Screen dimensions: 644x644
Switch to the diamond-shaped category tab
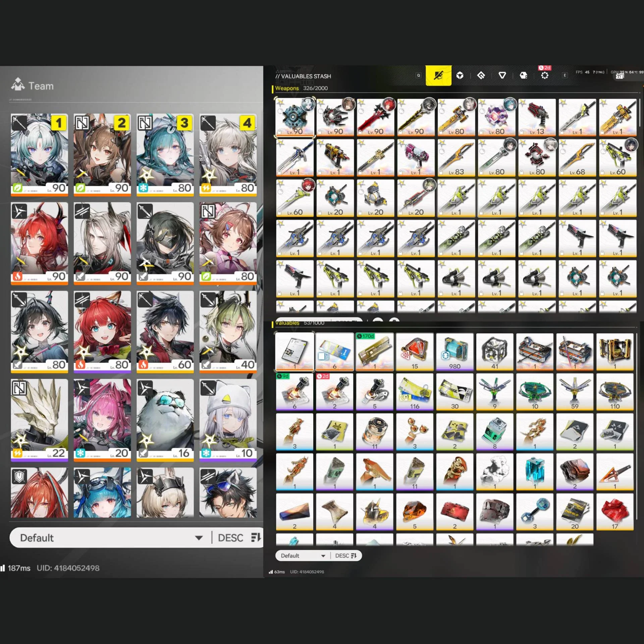[x=481, y=75]
